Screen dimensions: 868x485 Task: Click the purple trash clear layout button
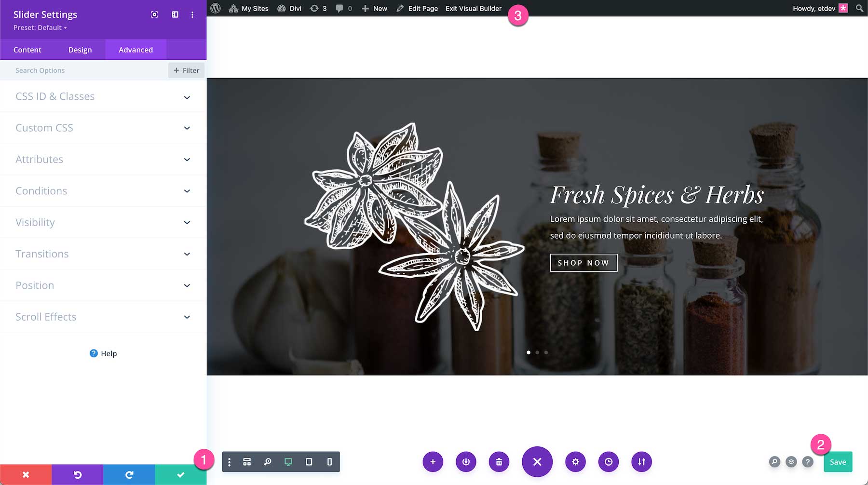[499, 462]
